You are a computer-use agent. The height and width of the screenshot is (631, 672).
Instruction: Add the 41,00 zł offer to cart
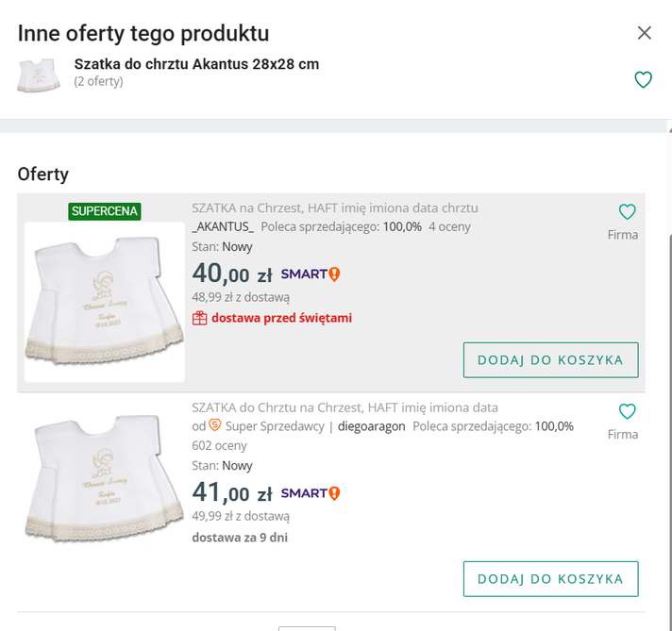click(x=550, y=579)
